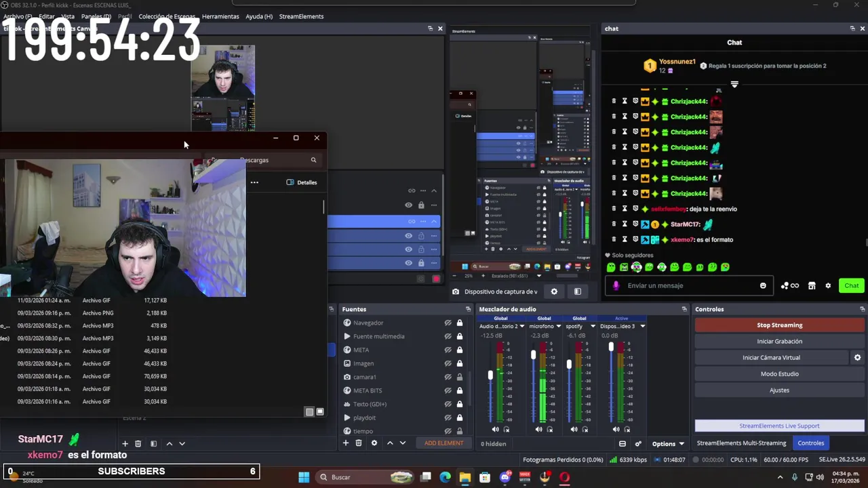Image resolution: width=868 pixels, height=488 pixels.
Task: Toggle lock on Texto (GDI+) source
Action: click(x=459, y=404)
